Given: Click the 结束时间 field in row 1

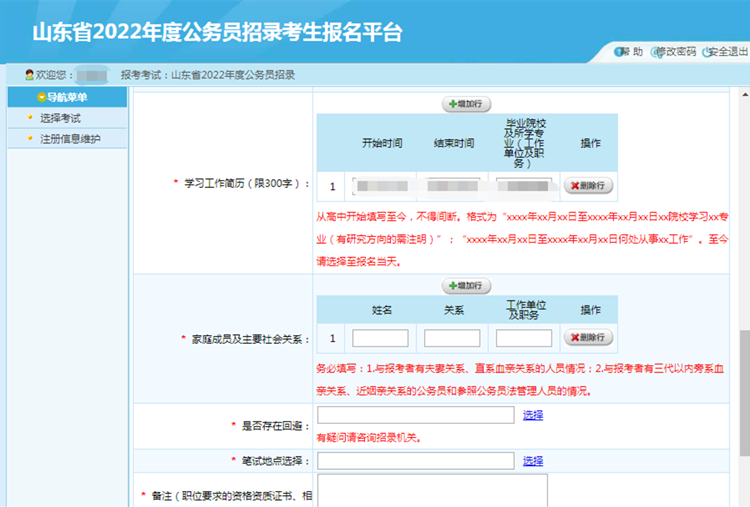Looking at the screenshot, I should click(x=452, y=186).
